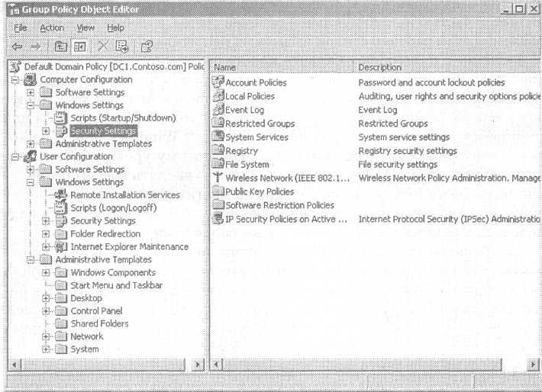Expand the Windows Components node
Screen dimensions: 542x392
(x=46, y=272)
